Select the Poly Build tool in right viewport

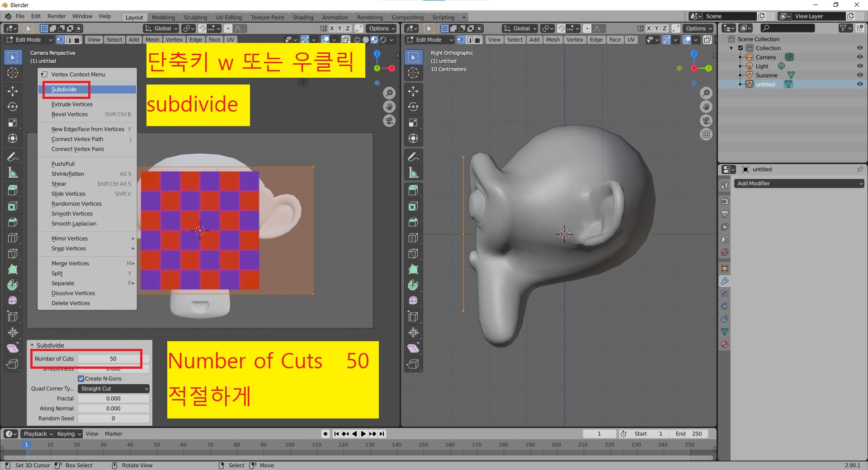413,269
